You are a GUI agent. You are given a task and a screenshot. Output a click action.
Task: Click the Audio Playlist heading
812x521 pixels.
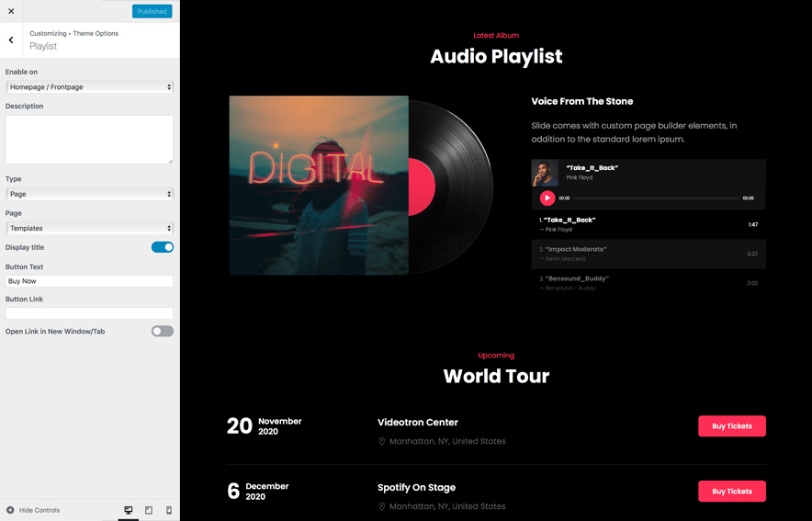click(496, 56)
